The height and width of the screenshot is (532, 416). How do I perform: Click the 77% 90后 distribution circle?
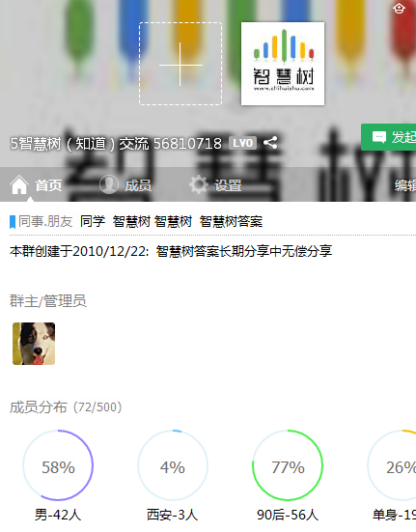coord(288,465)
